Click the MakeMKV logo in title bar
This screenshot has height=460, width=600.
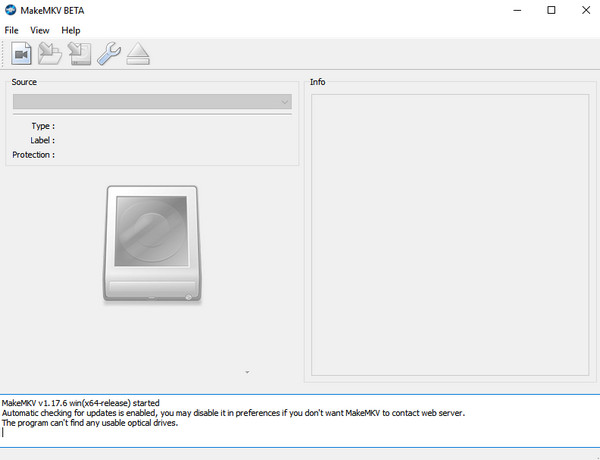coord(10,10)
